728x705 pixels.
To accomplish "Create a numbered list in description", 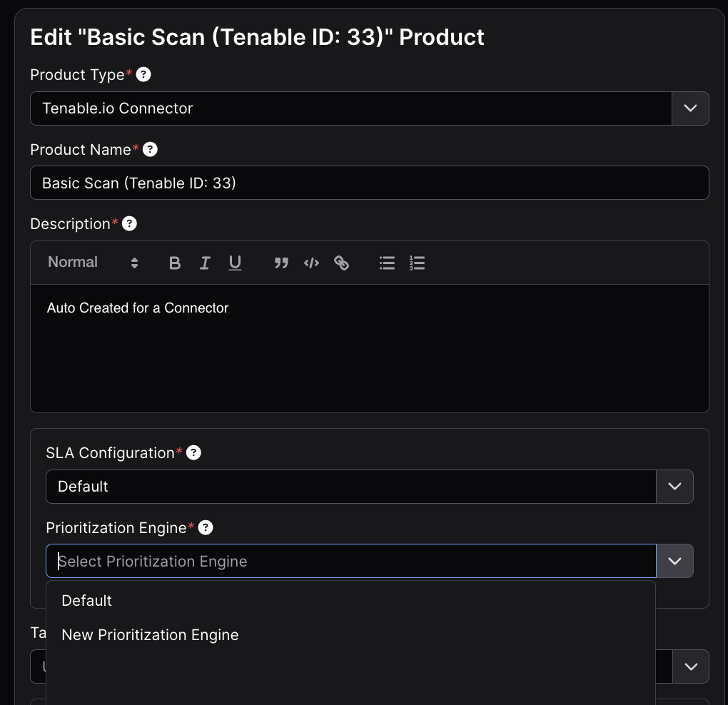I will pyautogui.click(x=418, y=263).
